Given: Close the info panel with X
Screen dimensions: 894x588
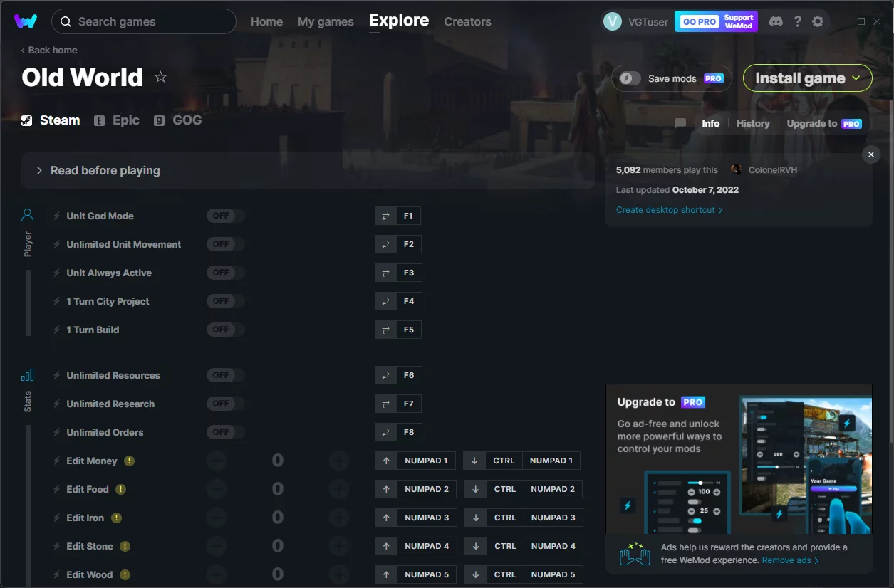Looking at the screenshot, I should 870,154.
